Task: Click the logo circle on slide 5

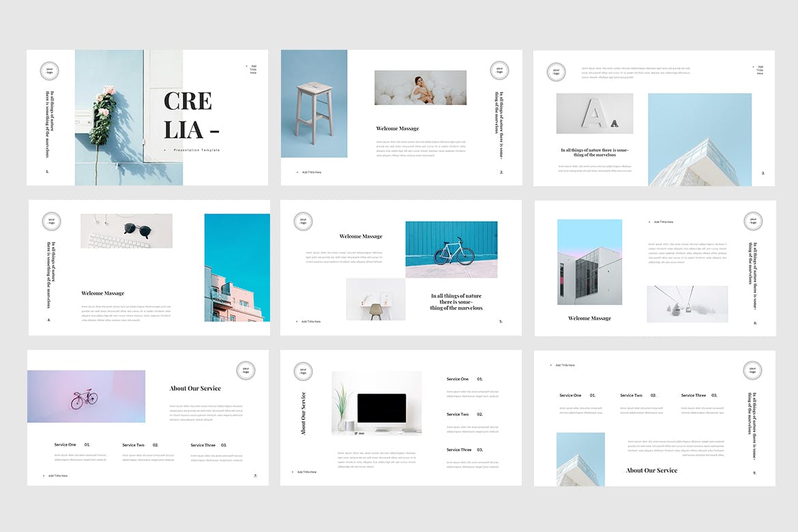Action: point(304,221)
